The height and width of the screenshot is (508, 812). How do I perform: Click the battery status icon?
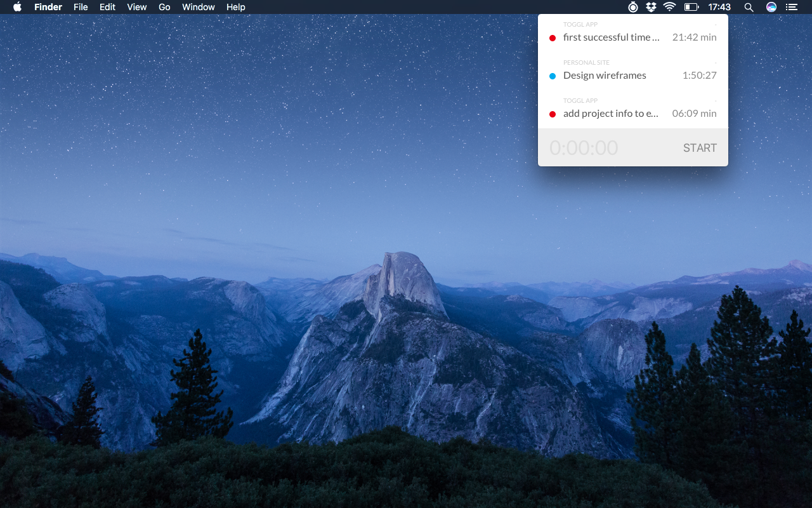coord(691,7)
